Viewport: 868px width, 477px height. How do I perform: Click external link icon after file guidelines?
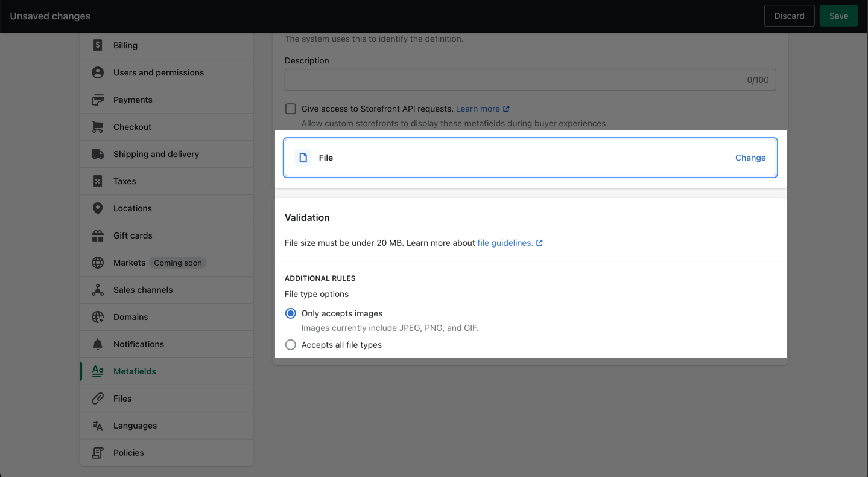[539, 243]
